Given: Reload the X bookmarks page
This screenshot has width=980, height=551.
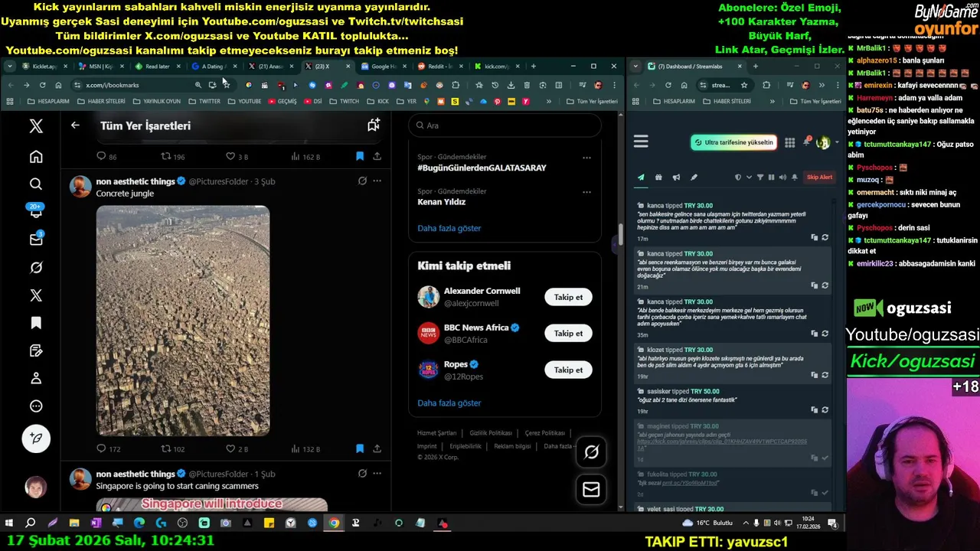Looking at the screenshot, I should pyautogui.click(x=42, y=85).
